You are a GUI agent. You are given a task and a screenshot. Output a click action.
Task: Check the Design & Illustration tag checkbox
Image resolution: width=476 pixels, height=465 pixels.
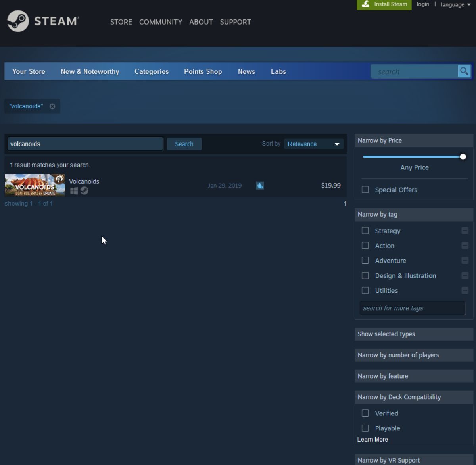(x=365, y=276)
